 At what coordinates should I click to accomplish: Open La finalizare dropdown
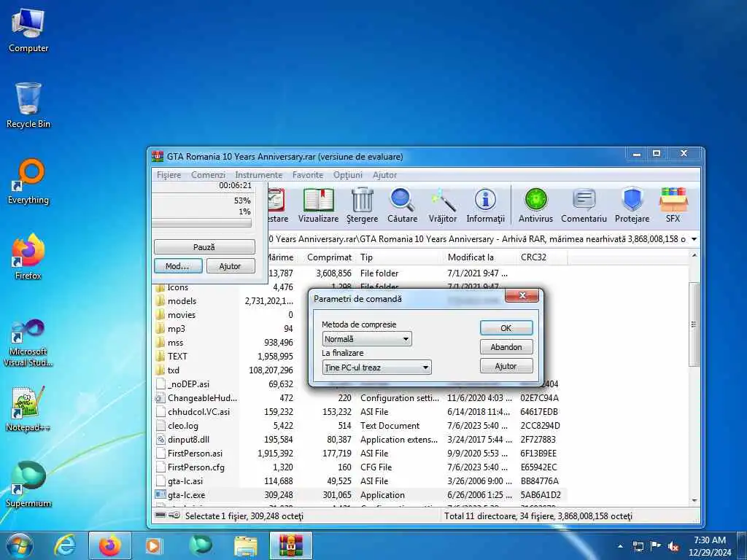[377, 367]
